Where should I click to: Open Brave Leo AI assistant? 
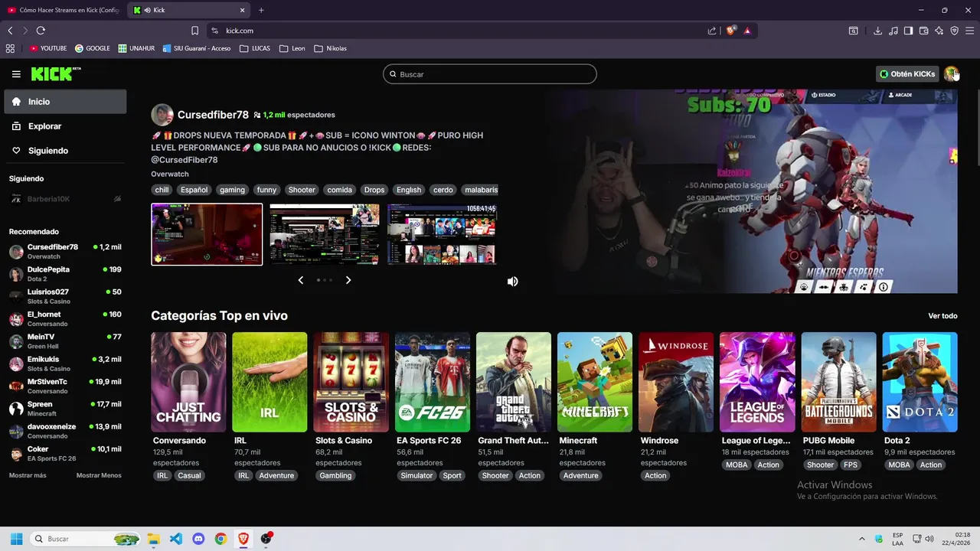point(939,31)
